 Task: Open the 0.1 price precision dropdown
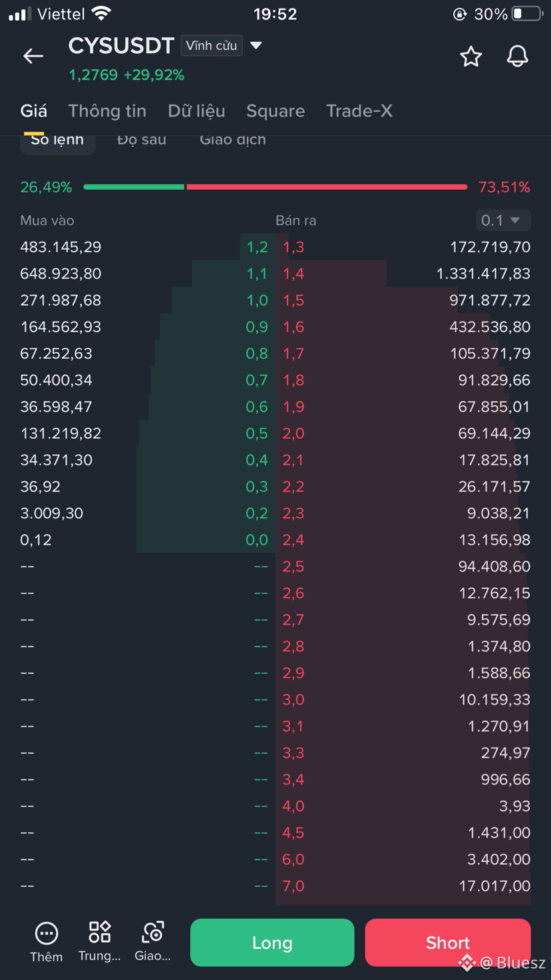coord(503,220)
